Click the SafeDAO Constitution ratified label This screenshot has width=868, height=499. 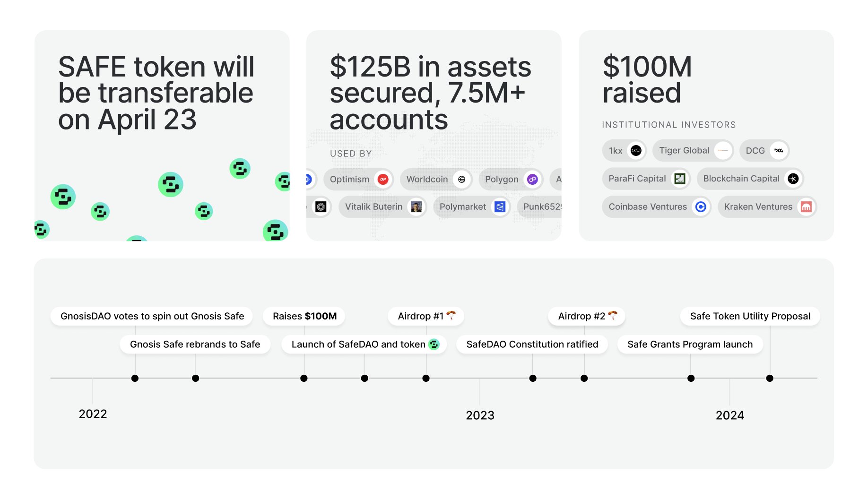(x=532, y=344)
